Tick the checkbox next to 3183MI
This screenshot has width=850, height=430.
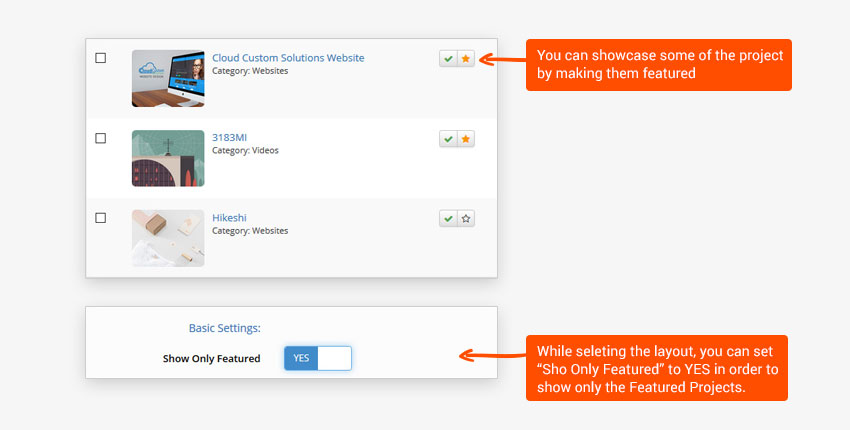click(x=100, y=138)
